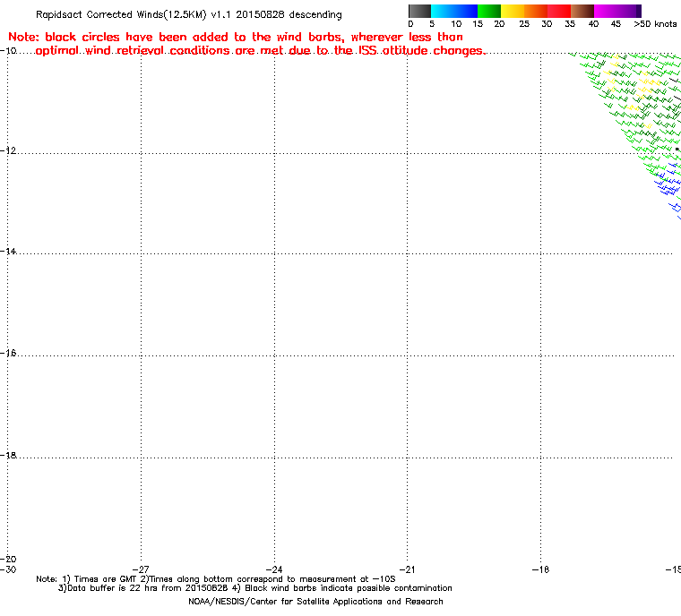Image resolution: width=681 pixels, height=616 pixels.
Task: Click the -10 latitude axis label
Action: (x=8, y=51)
